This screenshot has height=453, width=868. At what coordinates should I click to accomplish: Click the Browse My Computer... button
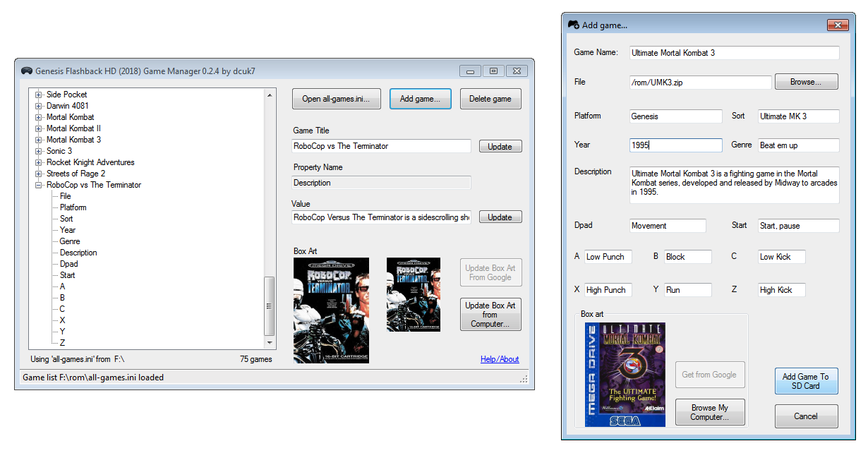[710, 412]
